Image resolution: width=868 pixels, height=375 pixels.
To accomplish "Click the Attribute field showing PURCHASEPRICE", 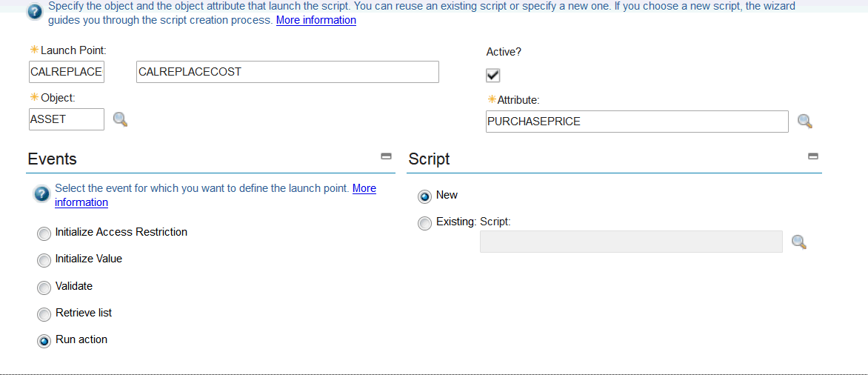I will coord(637,122).
